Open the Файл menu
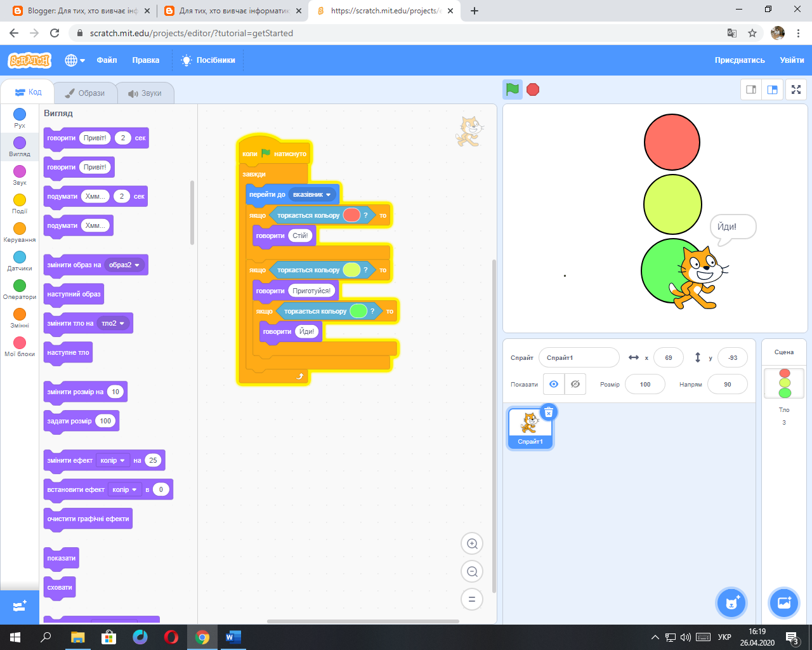 click(106, 60)
